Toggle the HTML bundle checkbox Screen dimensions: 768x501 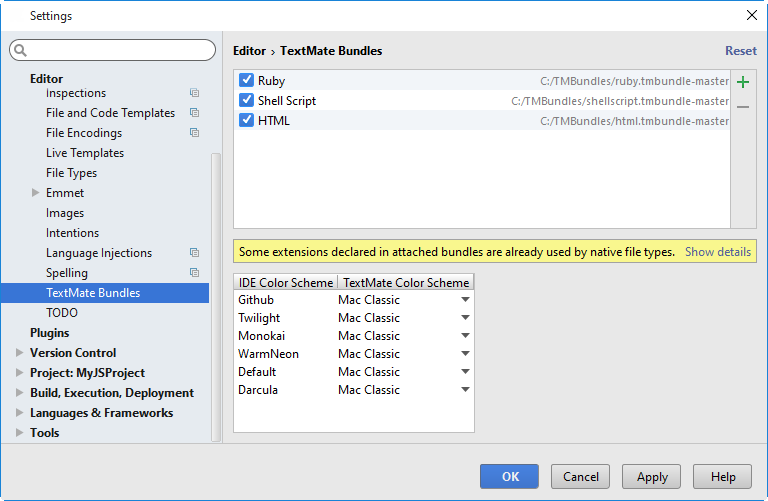tap(247, 121)
